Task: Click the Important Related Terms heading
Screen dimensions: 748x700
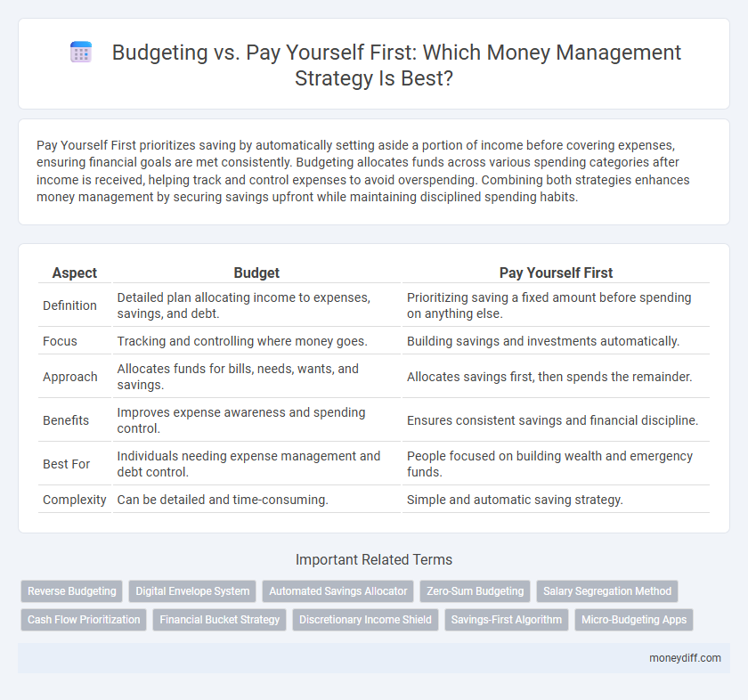Action: (x=374, y=559)
